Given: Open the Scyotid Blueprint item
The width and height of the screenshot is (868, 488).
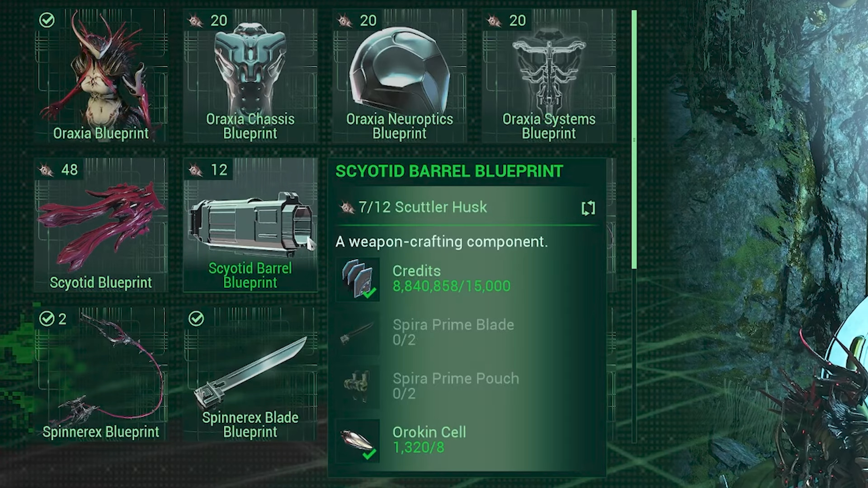Looking at the screenshot, I should tap(101, 225).
